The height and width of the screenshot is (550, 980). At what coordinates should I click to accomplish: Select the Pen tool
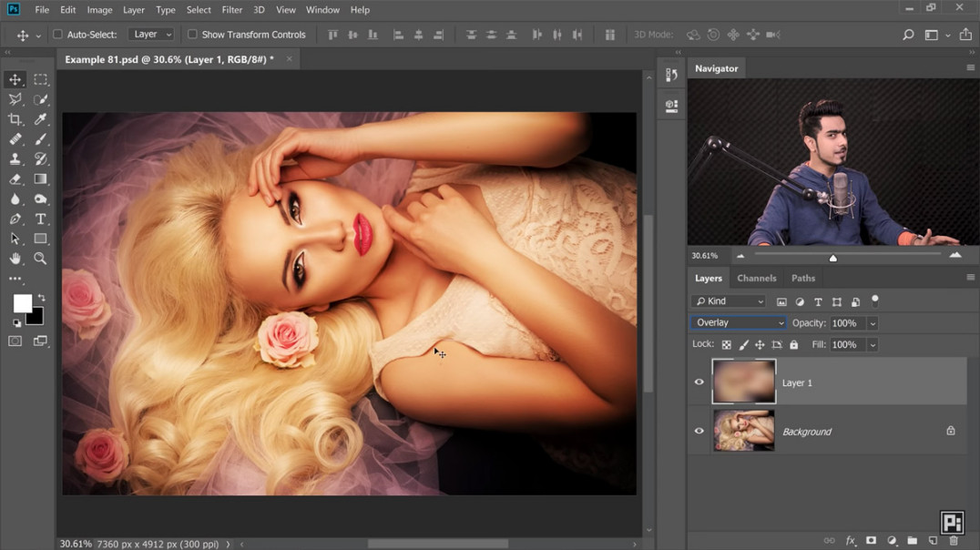point(15,219)
